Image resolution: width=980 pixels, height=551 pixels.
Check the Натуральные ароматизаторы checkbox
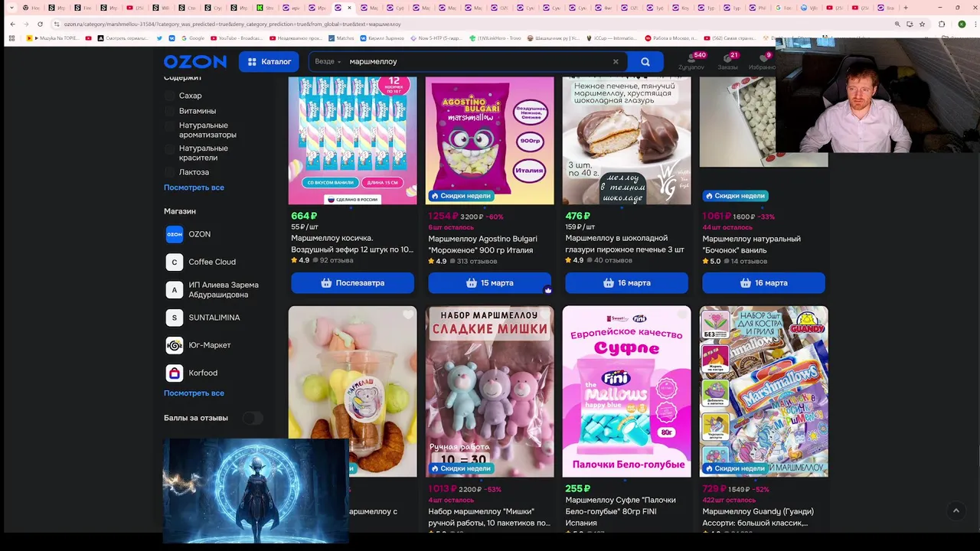(x=170, y=126)
